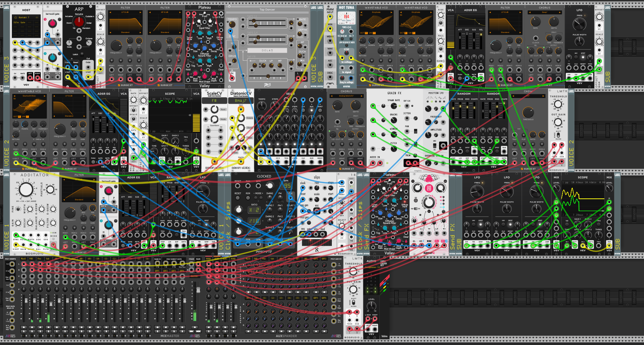
Task: Open the Chorus Deep preset menu
Action: (x=545, y=12)
